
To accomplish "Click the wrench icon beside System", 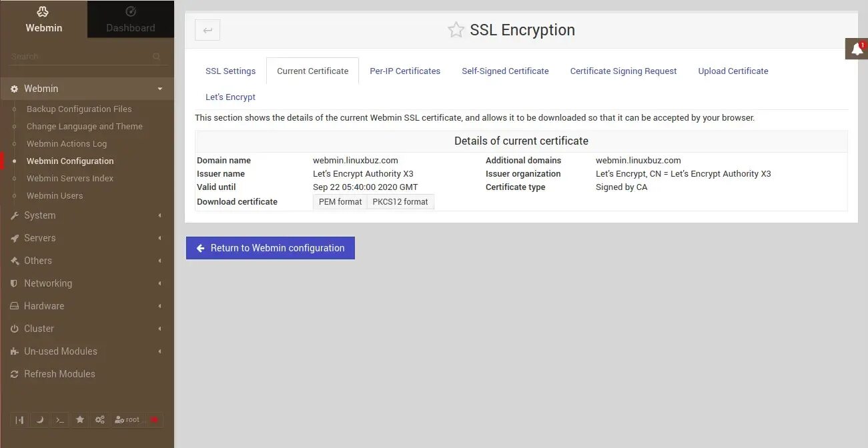I will (x=15, y=215).
